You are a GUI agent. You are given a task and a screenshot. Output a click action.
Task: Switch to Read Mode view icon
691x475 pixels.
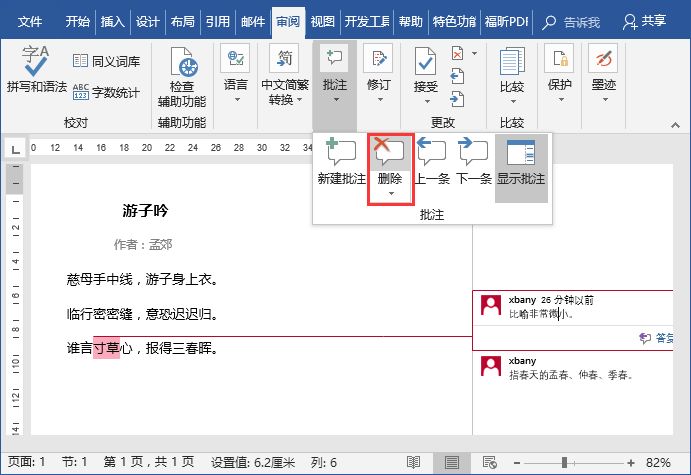tap(413, 462)
